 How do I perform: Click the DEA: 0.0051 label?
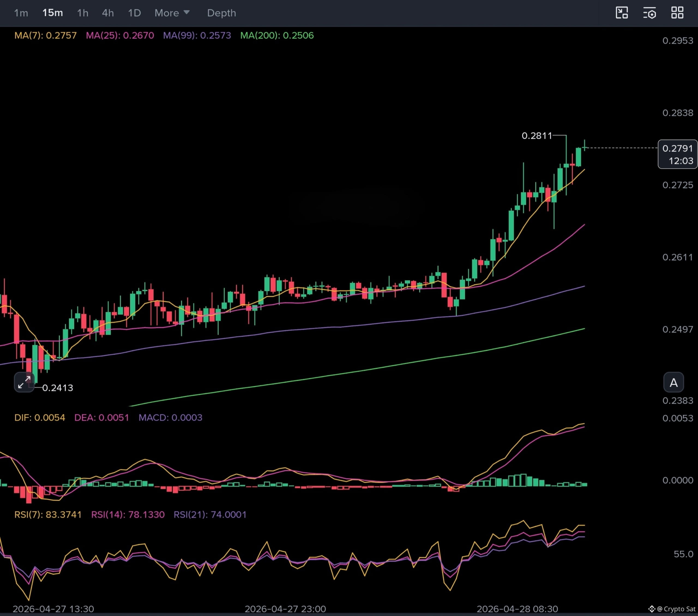(102, 418)
